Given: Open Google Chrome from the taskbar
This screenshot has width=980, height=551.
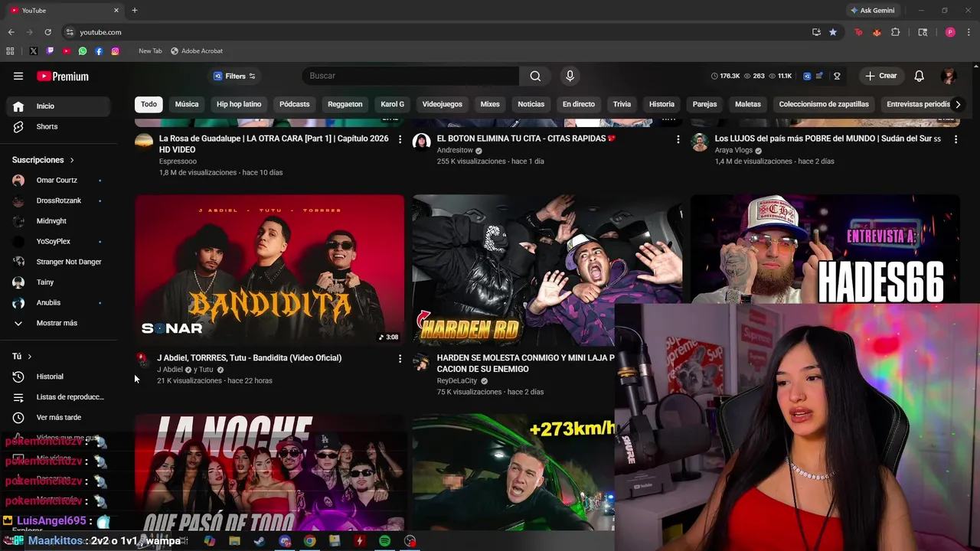Looking at the screenshot, I should [309, 541].
